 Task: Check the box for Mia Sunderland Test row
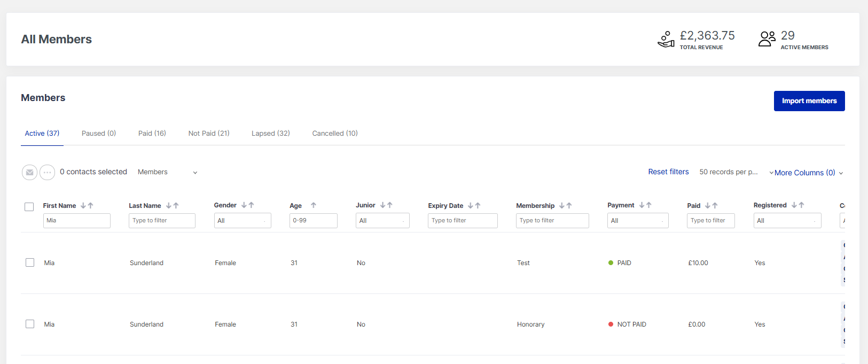click(30, 262)
